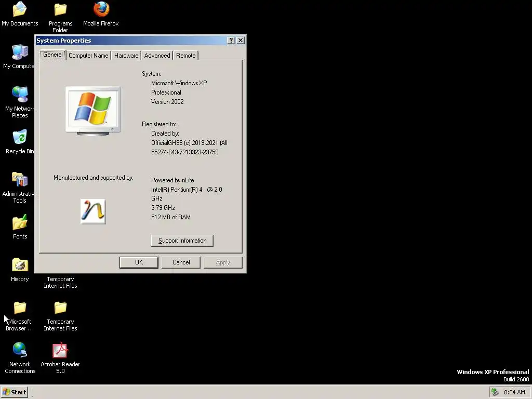Click the '512 MB of RAM' text
This screenshot has width=532, height=399.
(171, 217)
